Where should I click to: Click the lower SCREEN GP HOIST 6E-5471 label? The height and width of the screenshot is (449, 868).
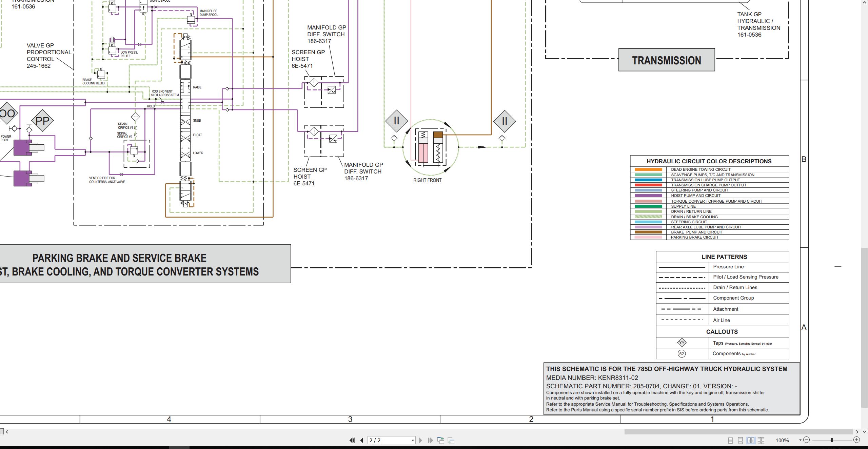[x=310, y=177]
